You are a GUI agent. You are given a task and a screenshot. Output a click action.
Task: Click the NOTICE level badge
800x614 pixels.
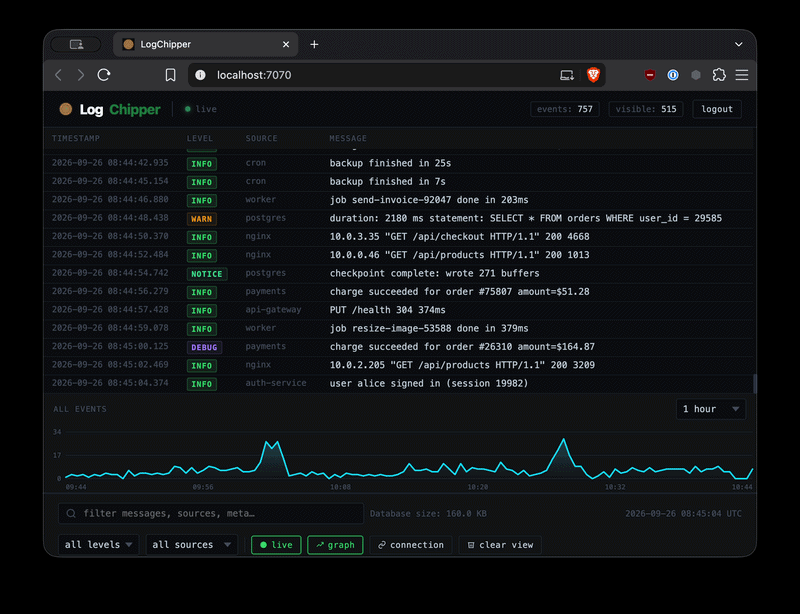207,274
